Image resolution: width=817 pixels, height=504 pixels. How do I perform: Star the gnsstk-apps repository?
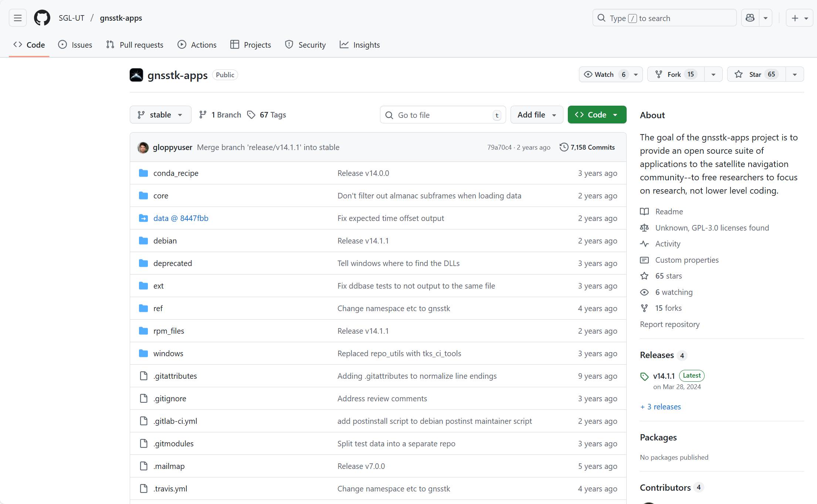point(756,74)
